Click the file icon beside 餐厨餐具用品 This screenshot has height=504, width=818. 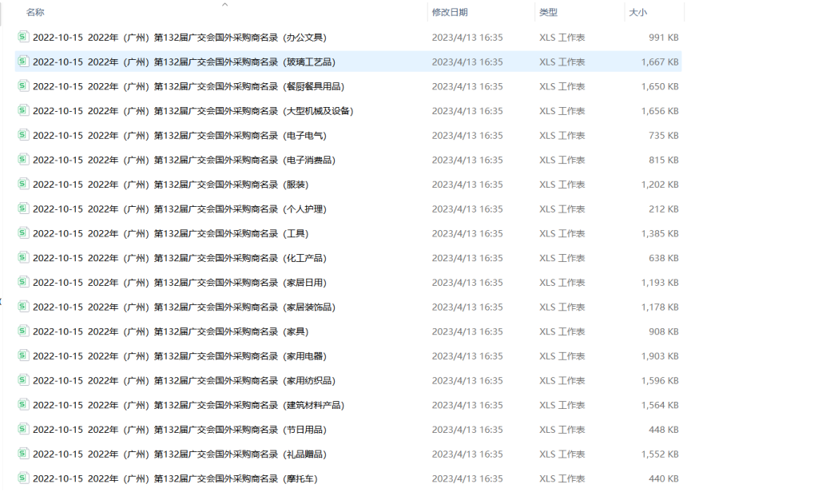click(x=23, y=86)
